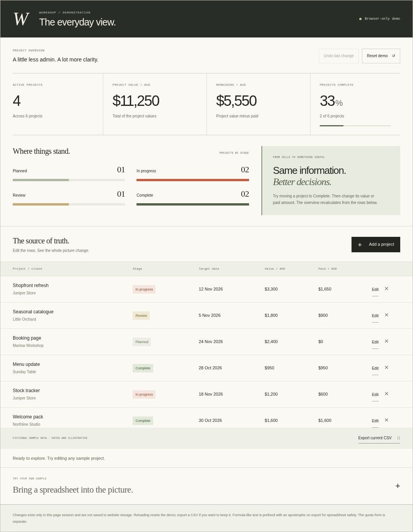
Task: Click Seasonal catalogue project name
Action: [x=33, y=312]
